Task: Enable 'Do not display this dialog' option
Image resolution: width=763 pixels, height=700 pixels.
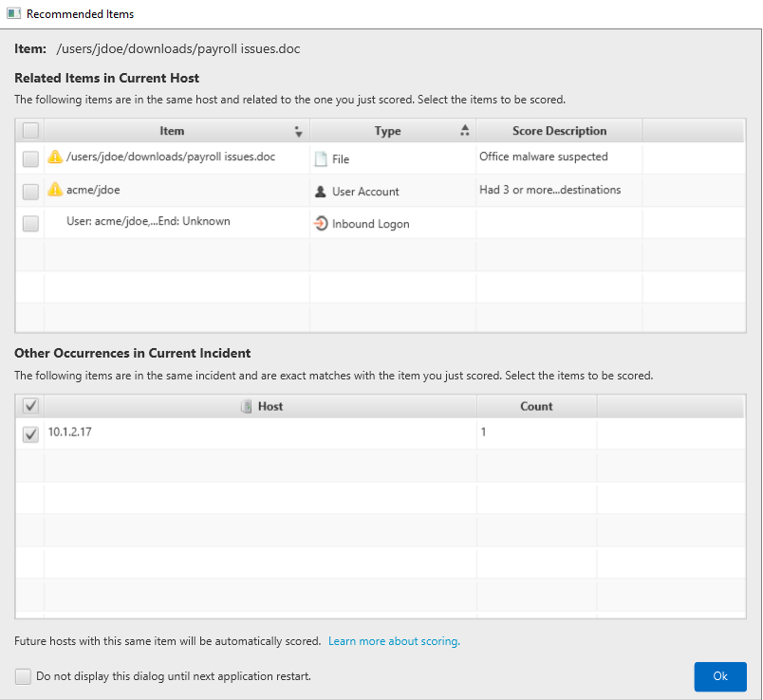Action: [23, 676]
